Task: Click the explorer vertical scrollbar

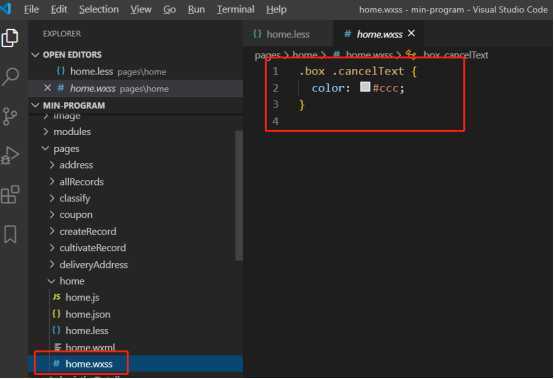Action: pos(239,195)
